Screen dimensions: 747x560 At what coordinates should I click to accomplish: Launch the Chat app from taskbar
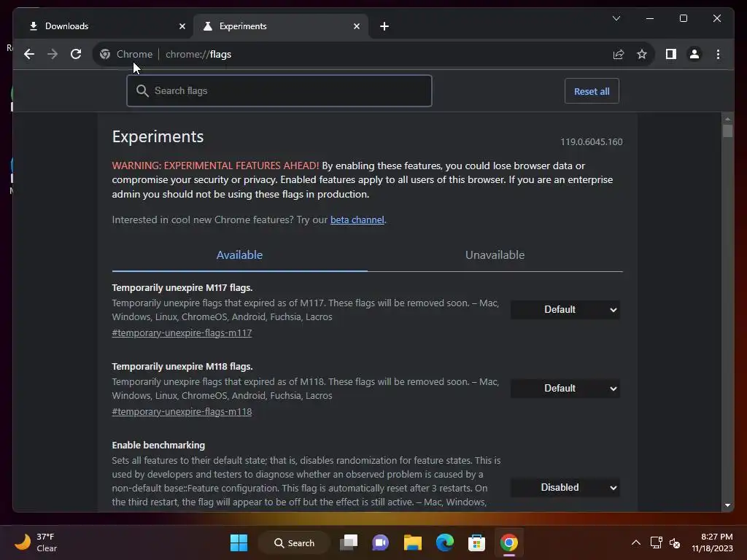click(x=381, y=542)
